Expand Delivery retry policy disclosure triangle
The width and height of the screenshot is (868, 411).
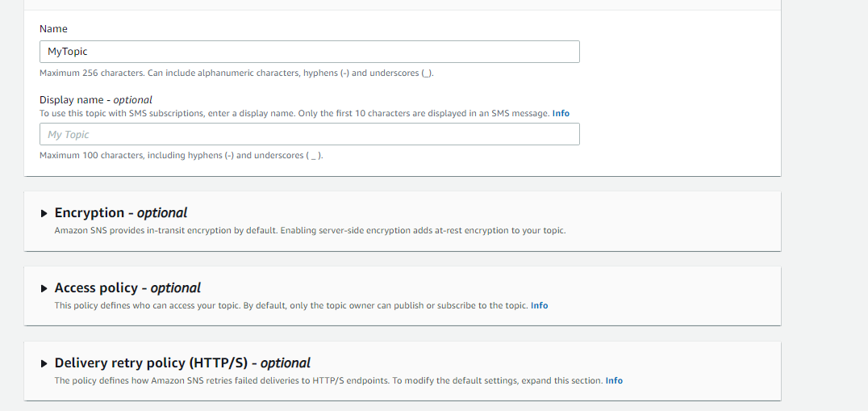click(44, 363)
